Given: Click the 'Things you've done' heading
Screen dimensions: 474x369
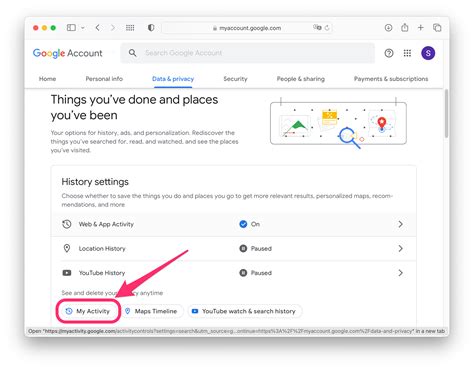Looking at the screenshot, I should [x=134, y=107].
